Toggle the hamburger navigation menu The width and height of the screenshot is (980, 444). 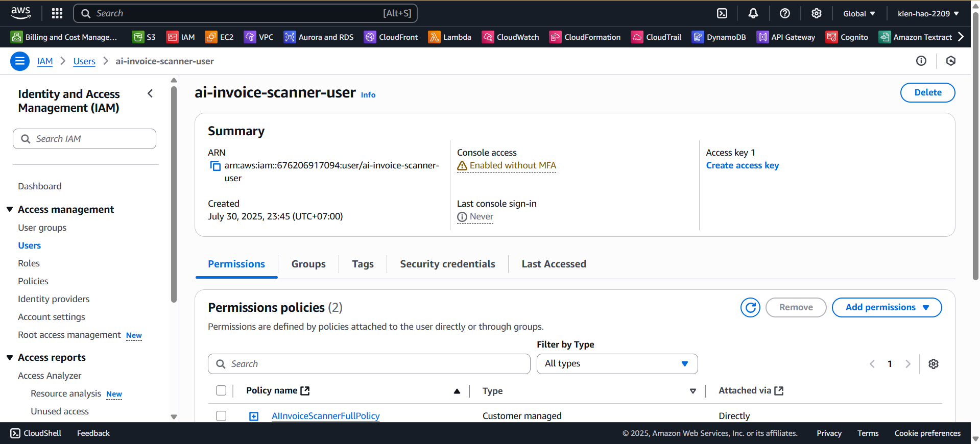point(20,61)
